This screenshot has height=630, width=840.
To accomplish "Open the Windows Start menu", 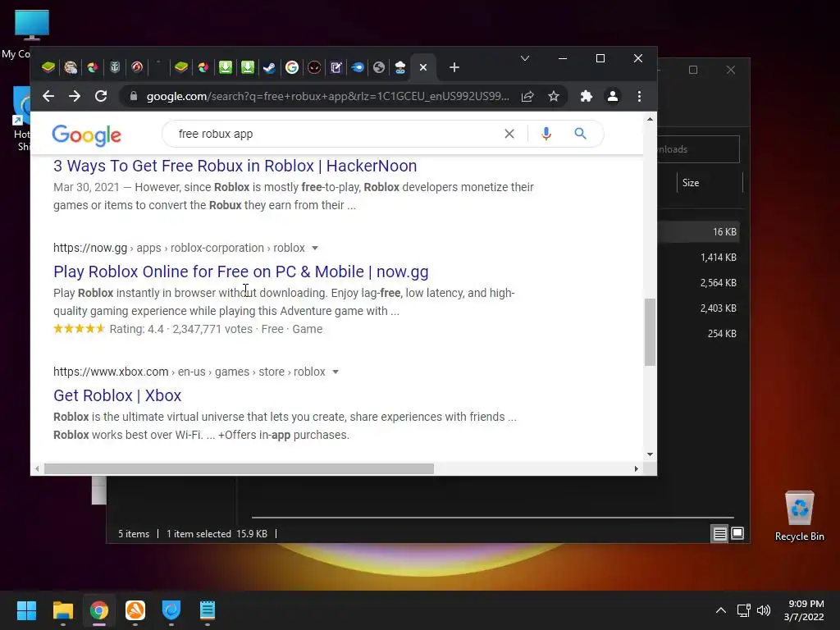I will coord(26,610).
